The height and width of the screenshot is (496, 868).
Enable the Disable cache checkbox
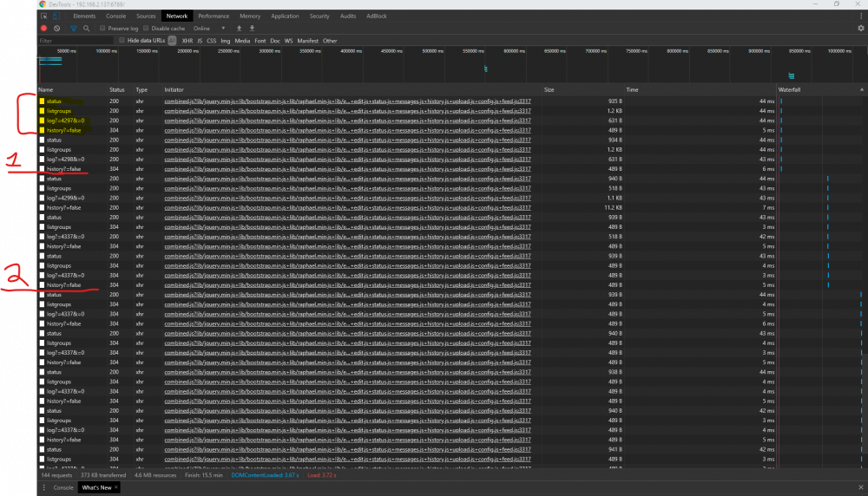[x=146, y=29]
